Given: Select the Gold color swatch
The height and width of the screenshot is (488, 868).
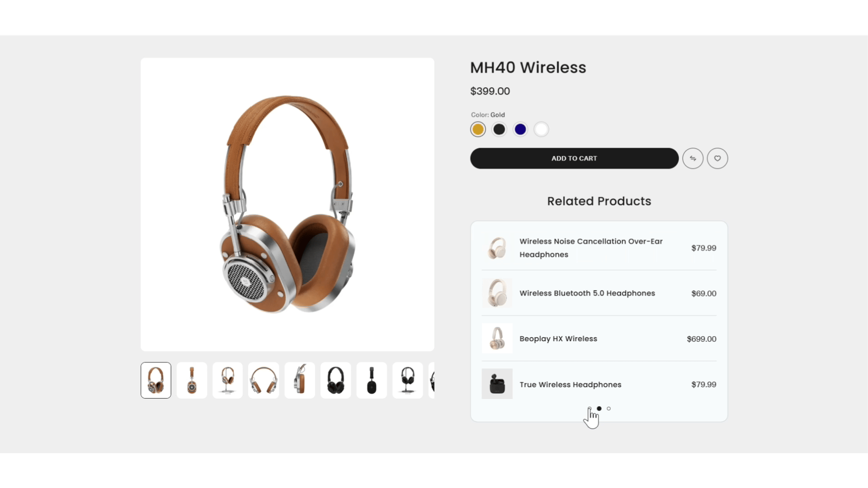Looking at the screenshot, I should point(478,130).
